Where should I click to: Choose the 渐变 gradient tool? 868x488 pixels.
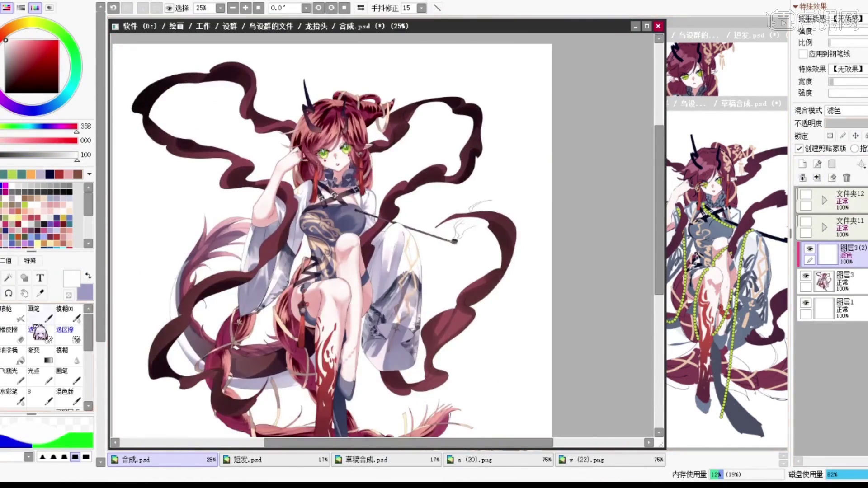[x=41, y=356]
